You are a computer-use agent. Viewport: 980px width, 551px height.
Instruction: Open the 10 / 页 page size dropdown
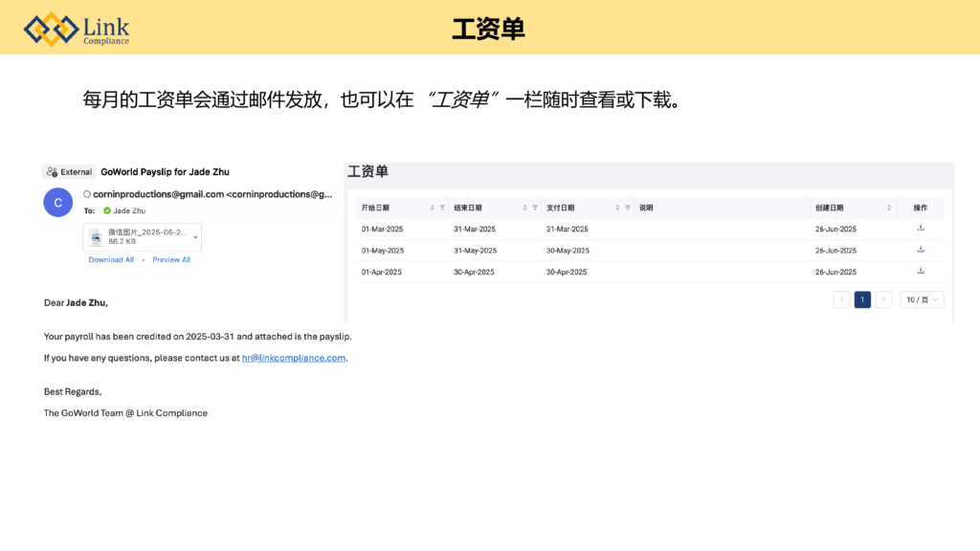tap(922, 299)
